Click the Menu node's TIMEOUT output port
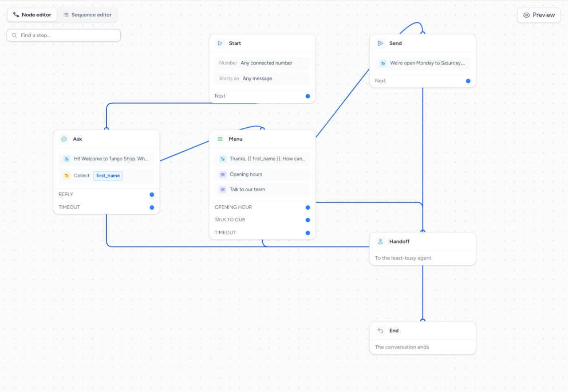568x392 pixels. coord(308,233)
